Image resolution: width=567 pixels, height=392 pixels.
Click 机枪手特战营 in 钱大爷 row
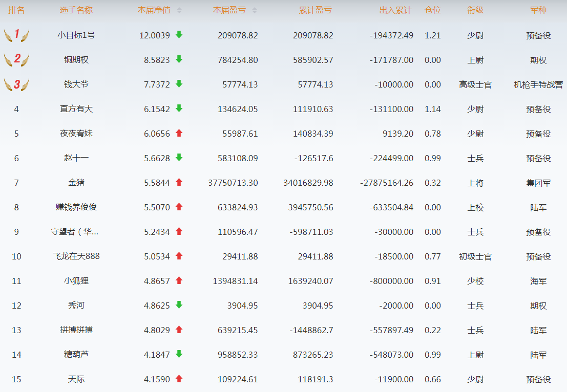click(x=538, y=84)
